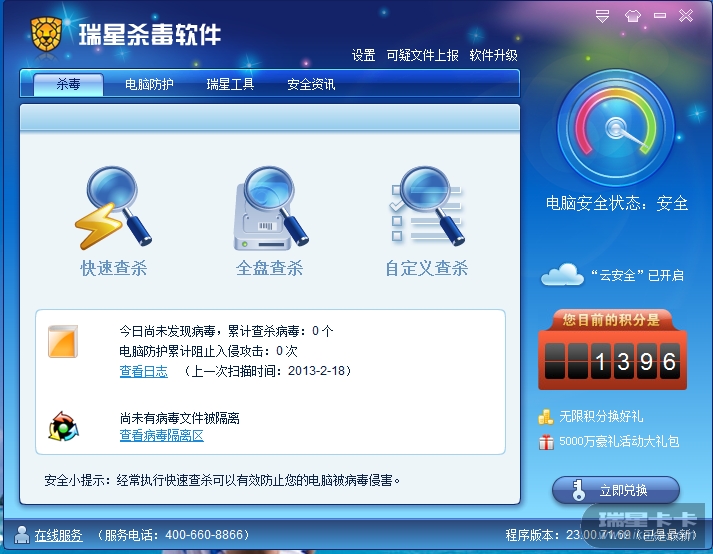
Task: Click the 今日尚未发现病毒 status line
Action: (226, 331)
